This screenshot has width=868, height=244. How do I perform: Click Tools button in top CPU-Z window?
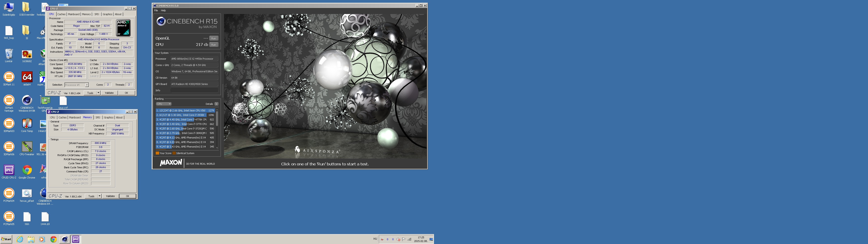90,93
